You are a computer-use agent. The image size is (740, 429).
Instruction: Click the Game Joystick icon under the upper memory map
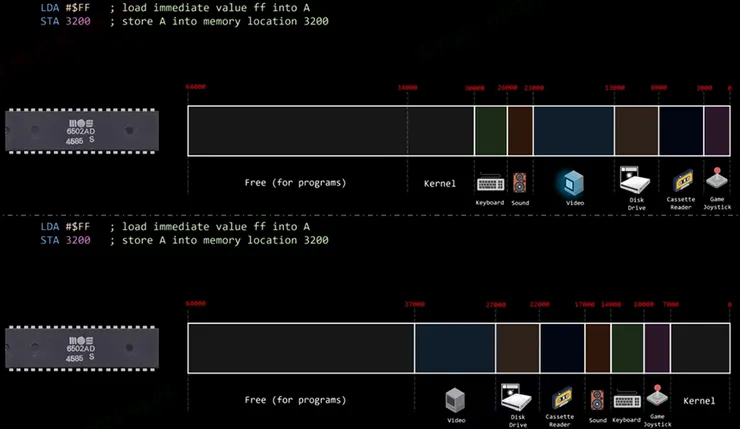(x=717, y=178)
